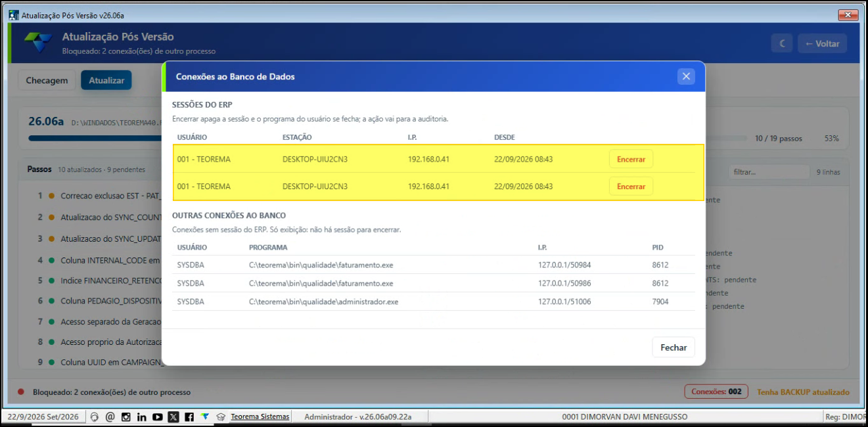Open the Teorema Sistemas link
Screen dimensions: 868x427
[260, 416]
